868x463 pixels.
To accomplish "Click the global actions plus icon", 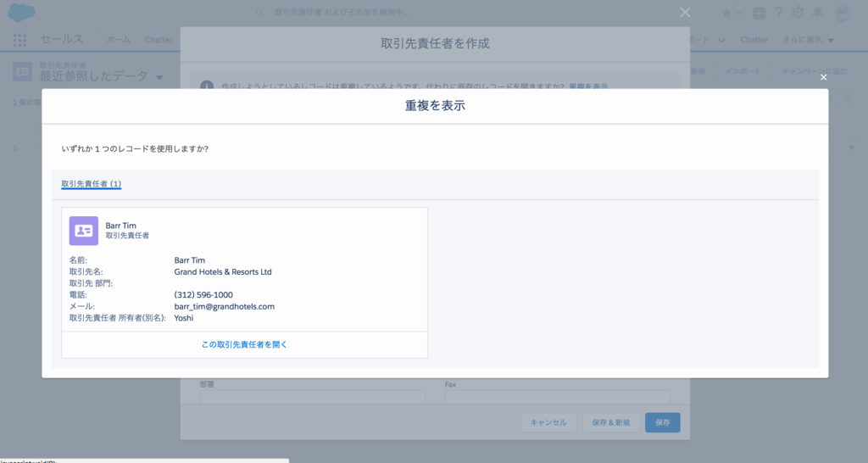I will [759, 13].
